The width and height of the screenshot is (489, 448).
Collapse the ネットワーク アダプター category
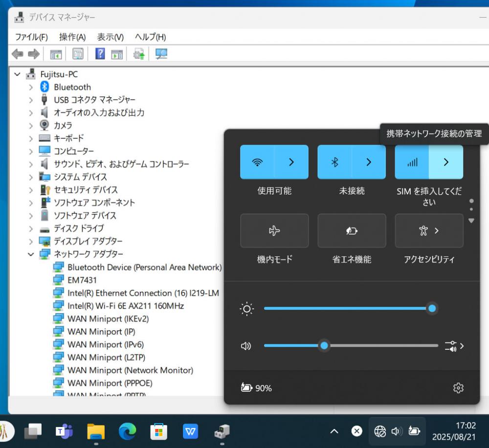pyautogui.click(x=31, y=254)
